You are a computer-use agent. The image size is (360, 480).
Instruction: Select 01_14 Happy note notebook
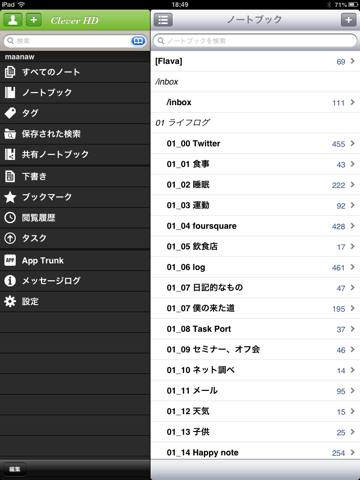[256, 452]
